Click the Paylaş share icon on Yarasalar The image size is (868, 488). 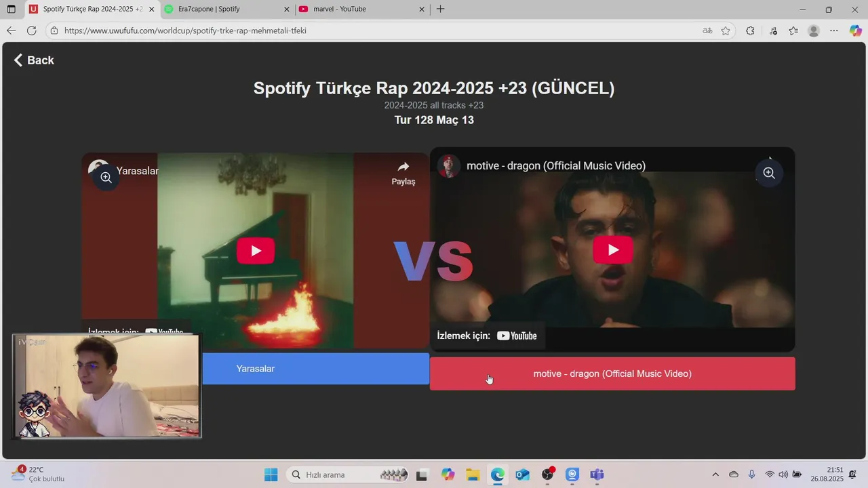pos(403,174)
